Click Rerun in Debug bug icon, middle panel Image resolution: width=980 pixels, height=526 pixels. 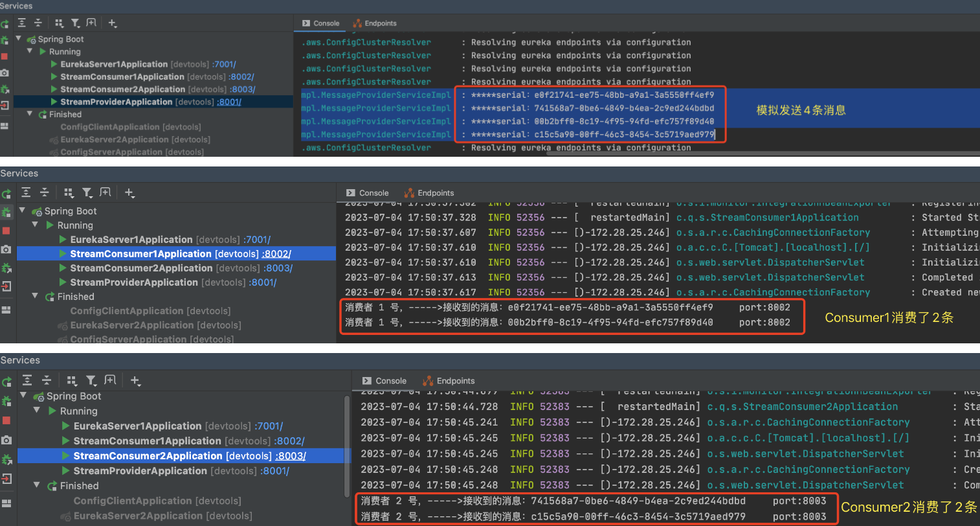6,212
